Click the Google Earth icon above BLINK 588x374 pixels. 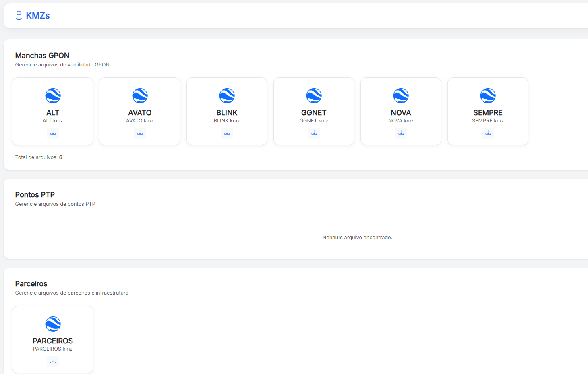(x=227, y=96)
